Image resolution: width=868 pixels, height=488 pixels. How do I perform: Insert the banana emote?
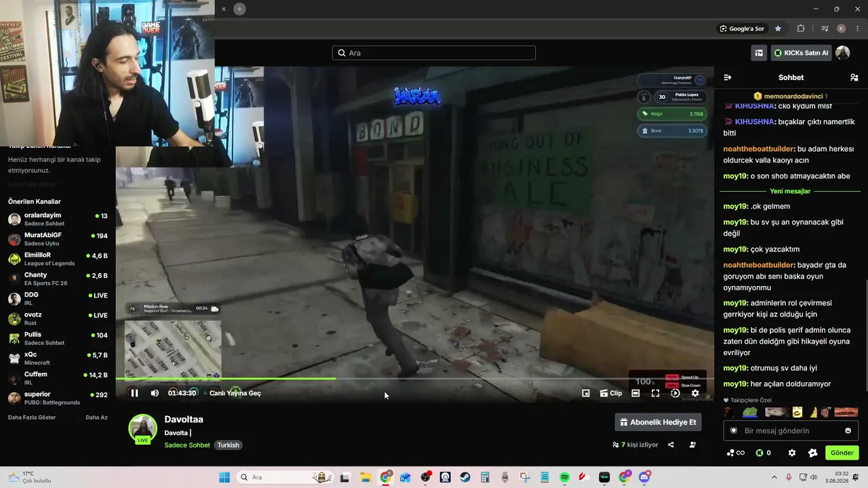[x=813, y=412]
